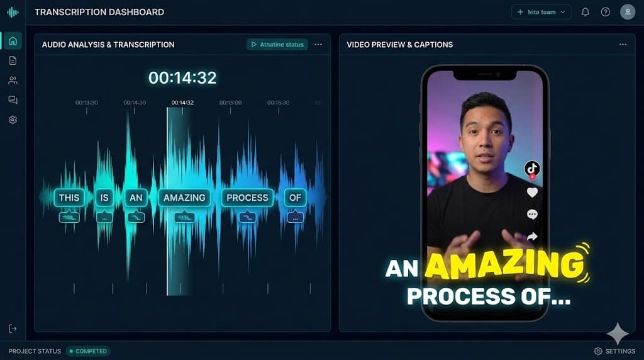Open Settings in the status bar

(614, 351)
